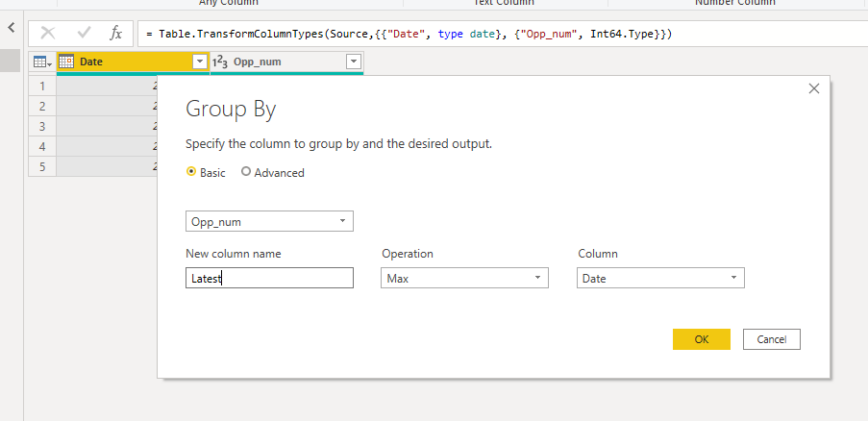The width and height of the screenshot is (868, 421).
Task: Collapse the queries pane with the chevron
Action: click(12, 27)
